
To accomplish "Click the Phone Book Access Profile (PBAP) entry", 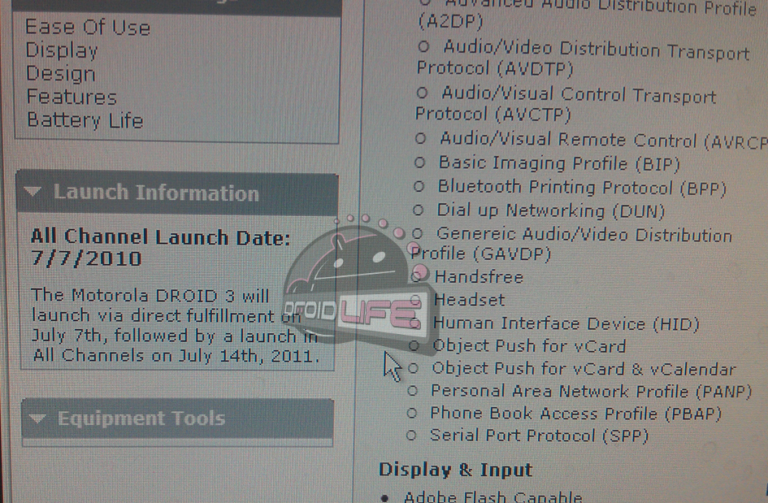I will pos(576,413).
